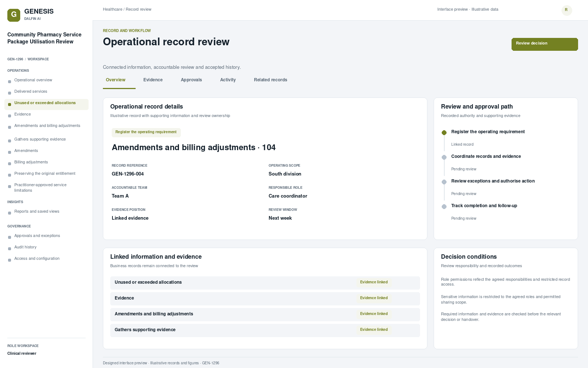Click the Healthcare breadcrumb

pos(112,9)
